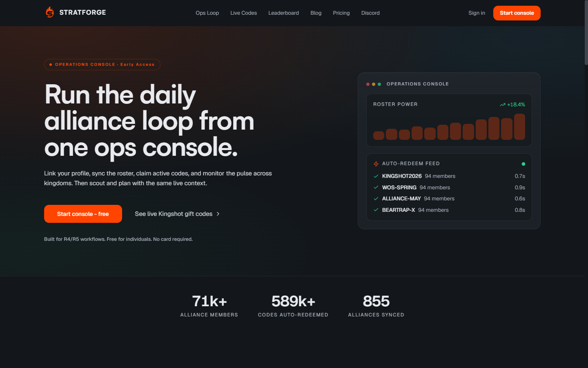The height and width of the screenshot is (368, 588).
Task: Select the ALLIANCE-MAY code row
Action: [449, 199]
